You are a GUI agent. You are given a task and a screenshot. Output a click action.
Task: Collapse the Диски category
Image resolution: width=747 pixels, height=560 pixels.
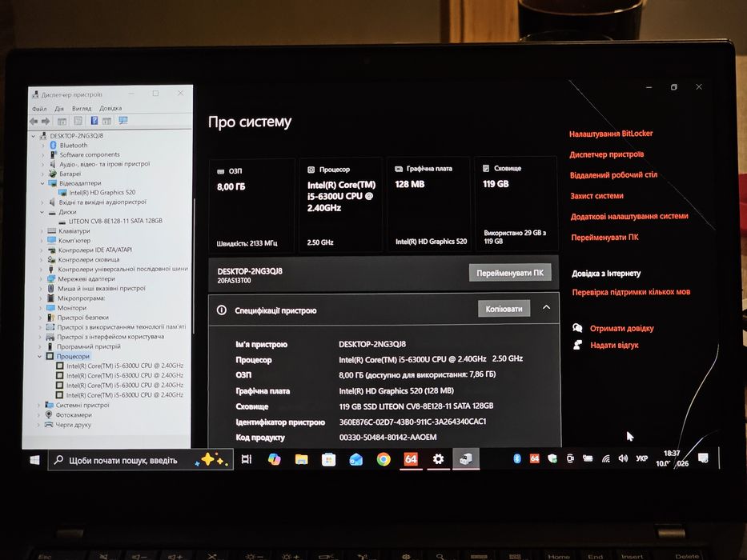pyautogui.click(x=42, y=212)
